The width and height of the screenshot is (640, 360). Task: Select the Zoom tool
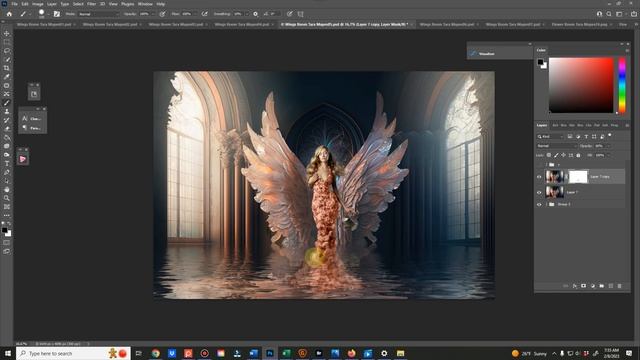pos(7,198)
